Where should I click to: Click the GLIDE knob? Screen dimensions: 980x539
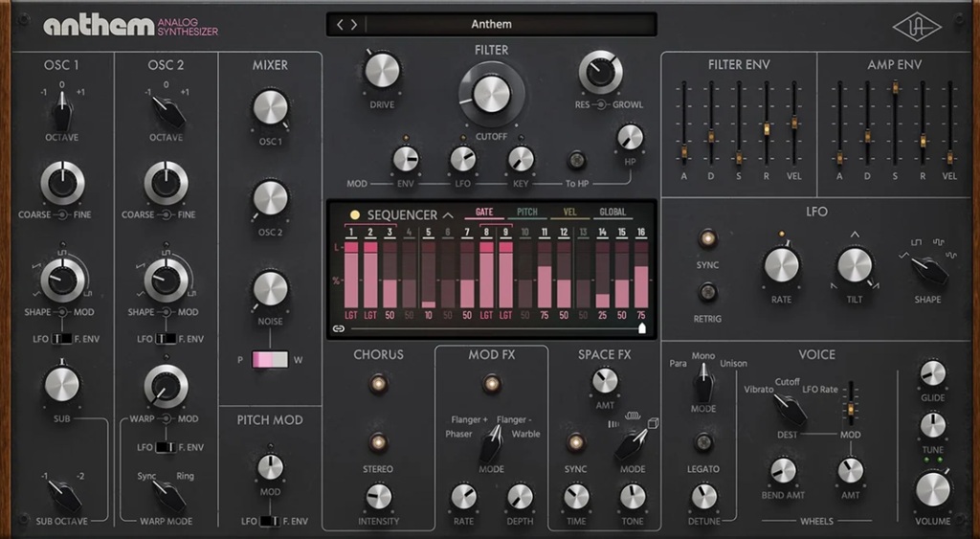pos(932,372)
